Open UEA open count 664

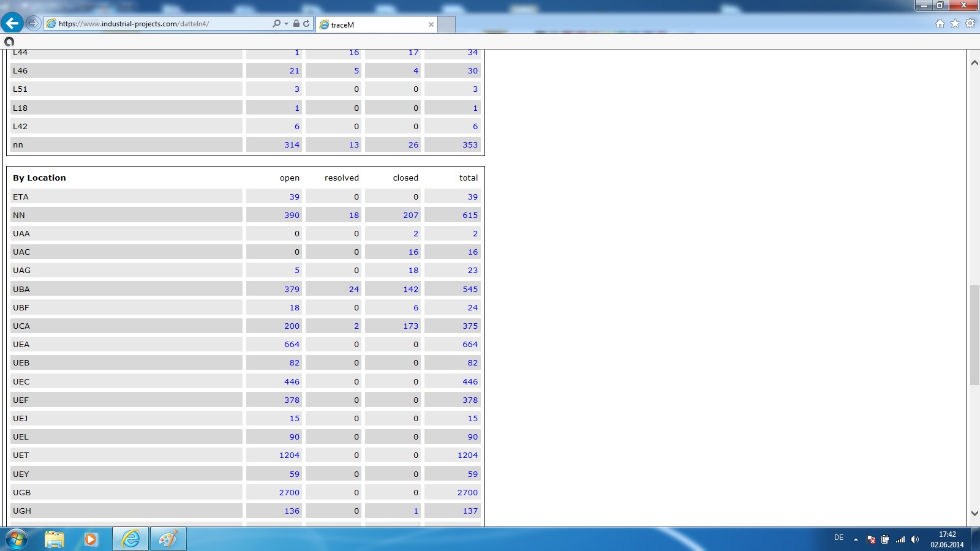point(292,344)
